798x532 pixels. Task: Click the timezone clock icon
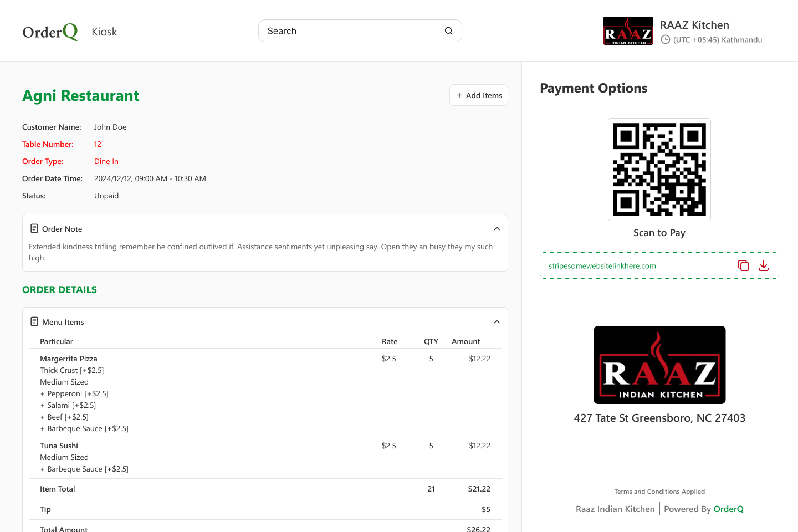coord(664,39)
